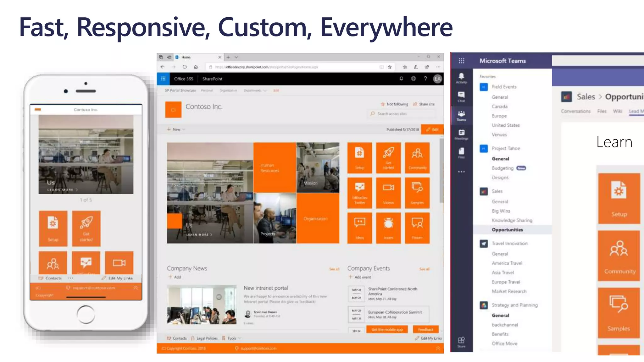Open the Videos tile on SharePoint page
644x362 pixels.
click(388, 193)
